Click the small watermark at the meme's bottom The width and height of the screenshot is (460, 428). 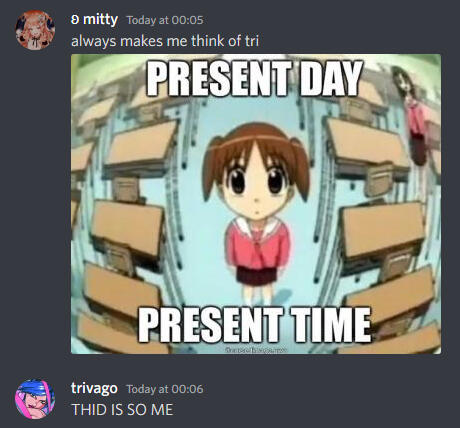click(256, 350)
